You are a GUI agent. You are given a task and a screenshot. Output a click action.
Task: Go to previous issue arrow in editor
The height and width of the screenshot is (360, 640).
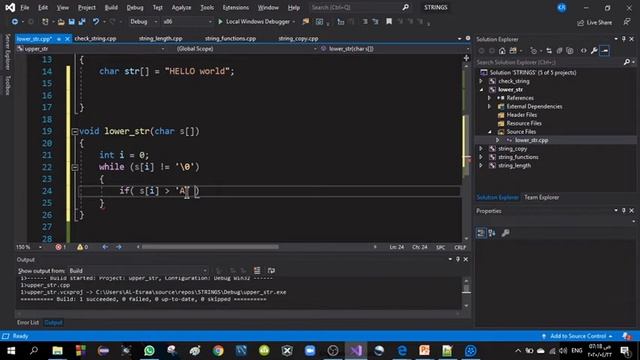coord(105,247)
